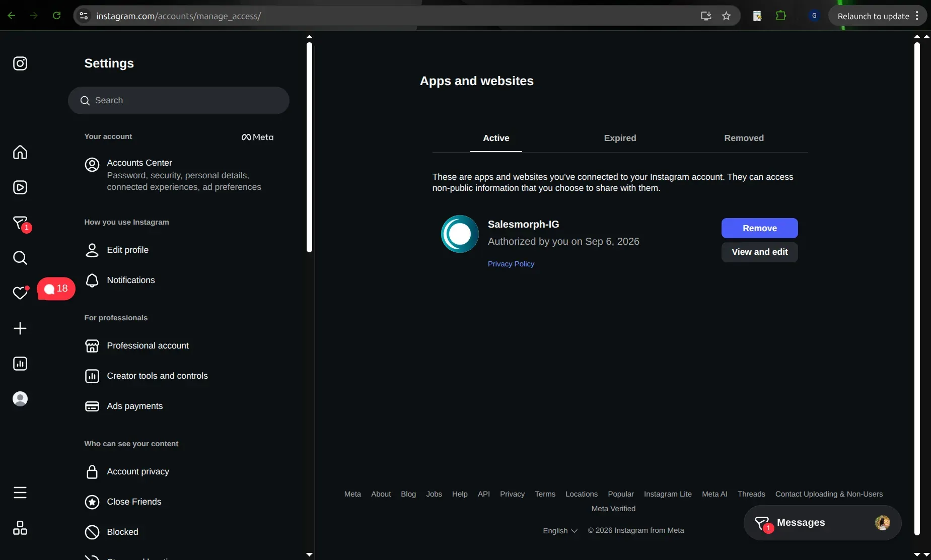Open Account privacy settings
The height and width of the screenshot is (560, 931).
click(x=180, y=471)
